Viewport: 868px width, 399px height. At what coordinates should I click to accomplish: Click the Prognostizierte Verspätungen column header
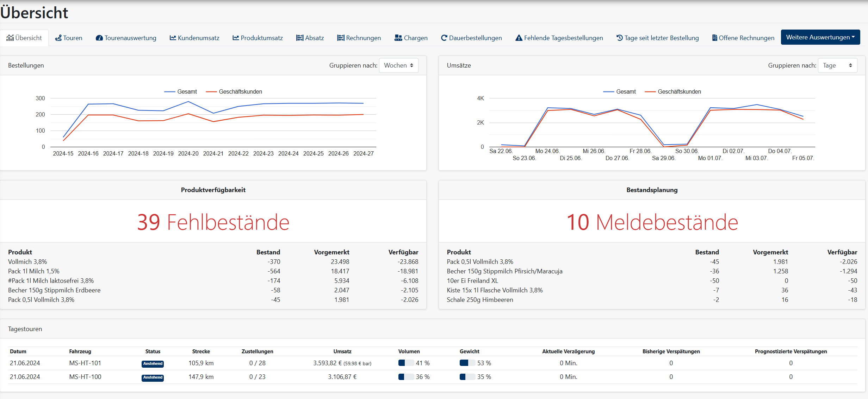coord(790,351)
